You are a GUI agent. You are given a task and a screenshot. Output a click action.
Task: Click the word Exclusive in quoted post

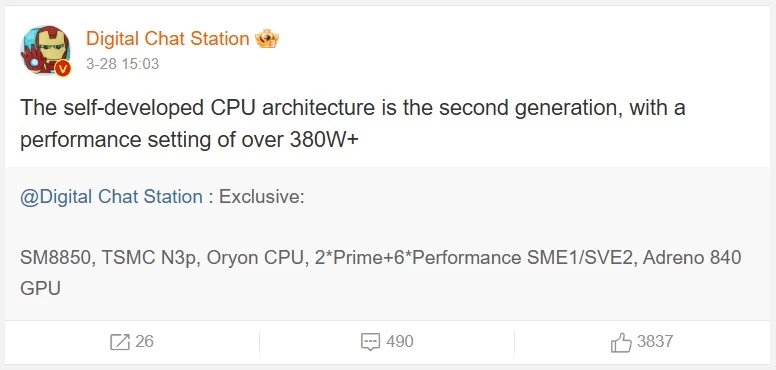tap(261, 197)
